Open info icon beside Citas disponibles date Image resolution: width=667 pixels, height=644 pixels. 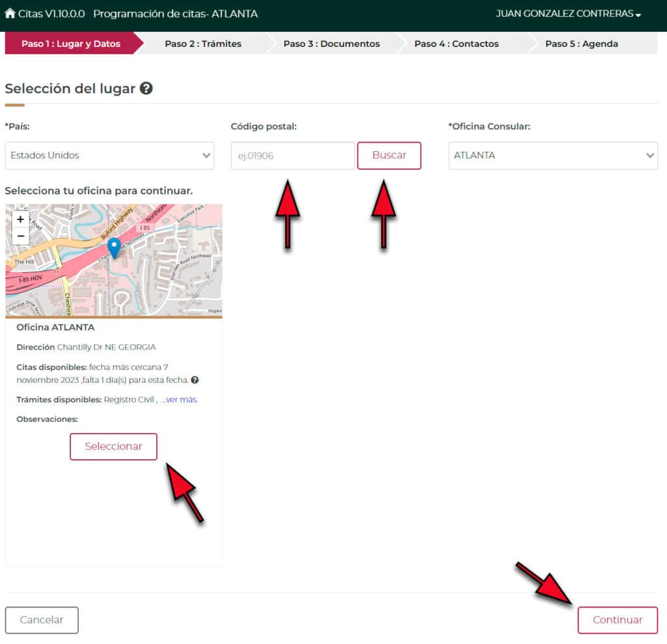click(x=195, y=380)
